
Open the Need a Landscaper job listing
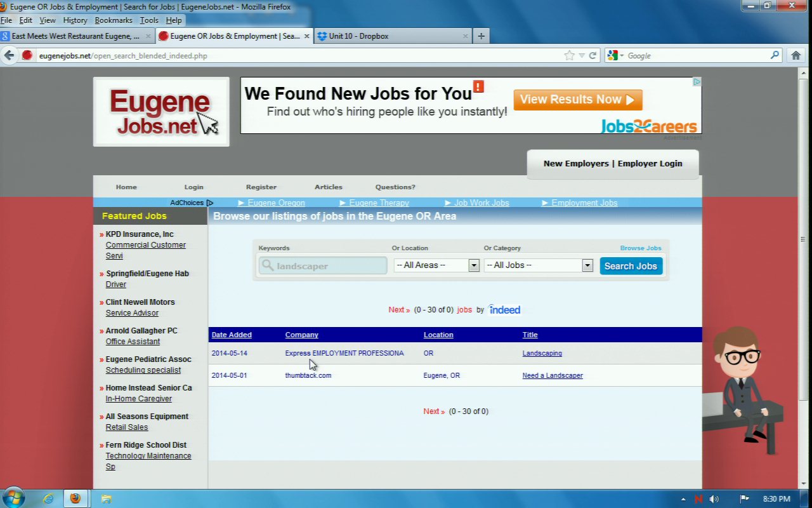click(552, 375)
